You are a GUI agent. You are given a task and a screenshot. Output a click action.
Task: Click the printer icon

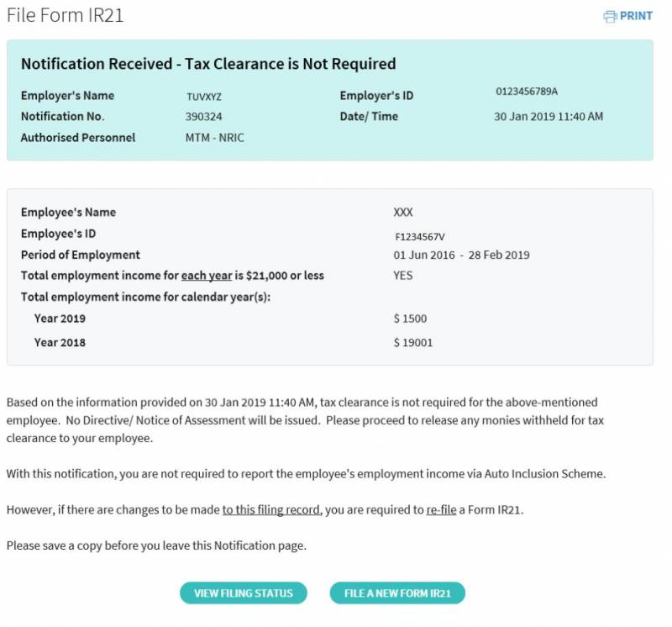(x=610, y=17)
